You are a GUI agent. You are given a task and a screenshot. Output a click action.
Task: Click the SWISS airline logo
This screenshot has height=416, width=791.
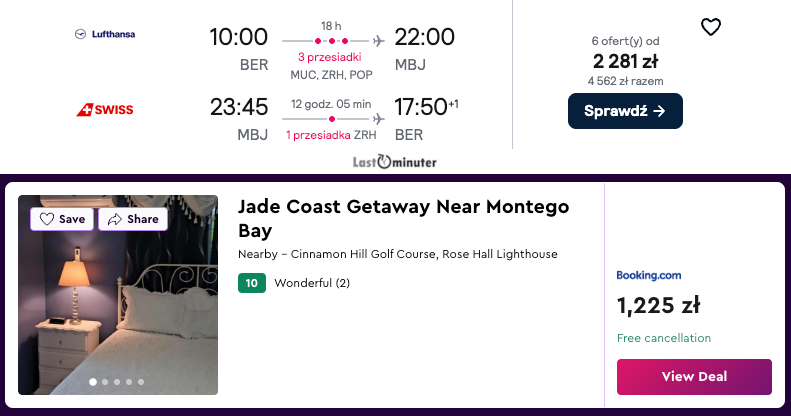click(x=105, y=109)
